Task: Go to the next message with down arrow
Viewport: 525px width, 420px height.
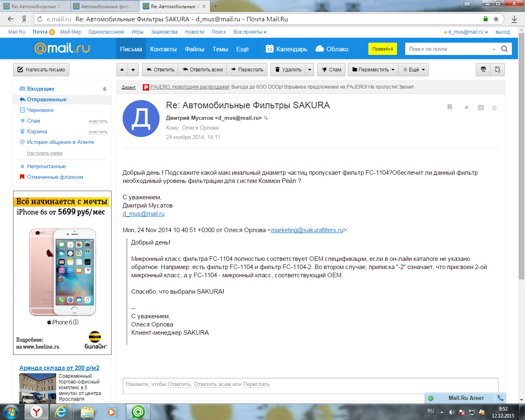Action: [x=133, y=70]
